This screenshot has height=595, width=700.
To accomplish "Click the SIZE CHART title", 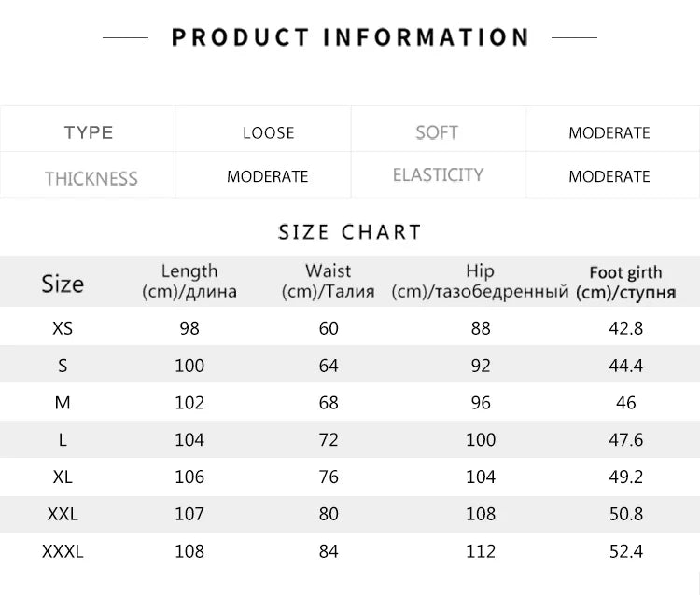I will pyautogui.click(x=350, y=231).
